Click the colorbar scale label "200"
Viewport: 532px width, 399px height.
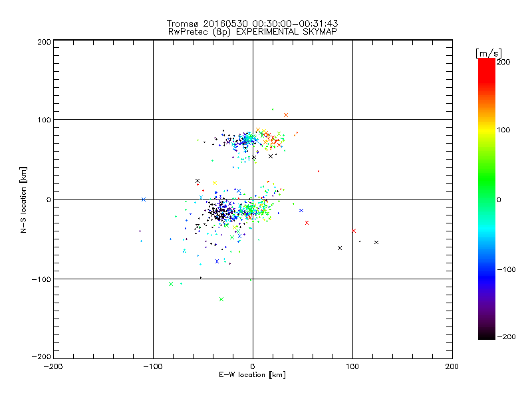[x=503, y=62]
